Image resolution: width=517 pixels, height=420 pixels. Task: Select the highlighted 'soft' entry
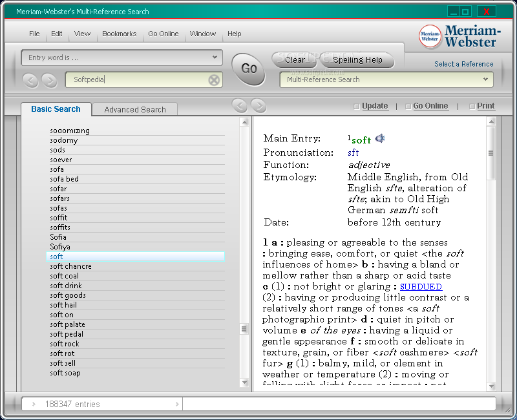click(x=136, y=257)
